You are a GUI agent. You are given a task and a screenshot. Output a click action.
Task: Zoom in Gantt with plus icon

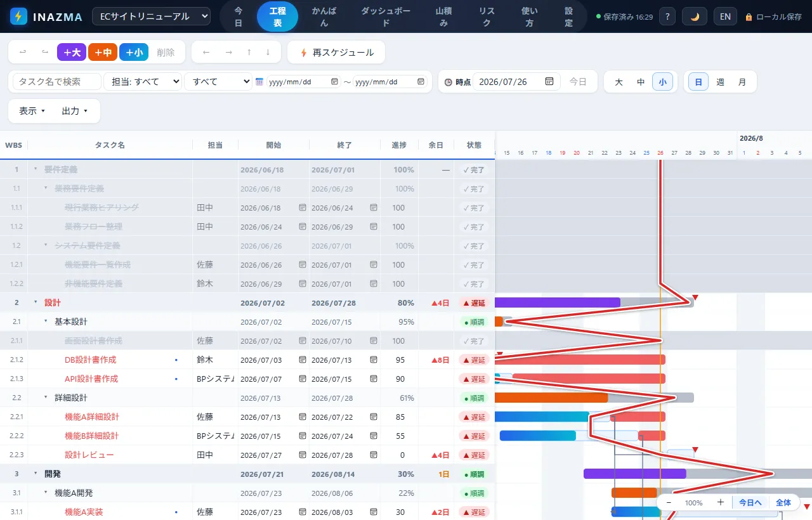point(721,502)
